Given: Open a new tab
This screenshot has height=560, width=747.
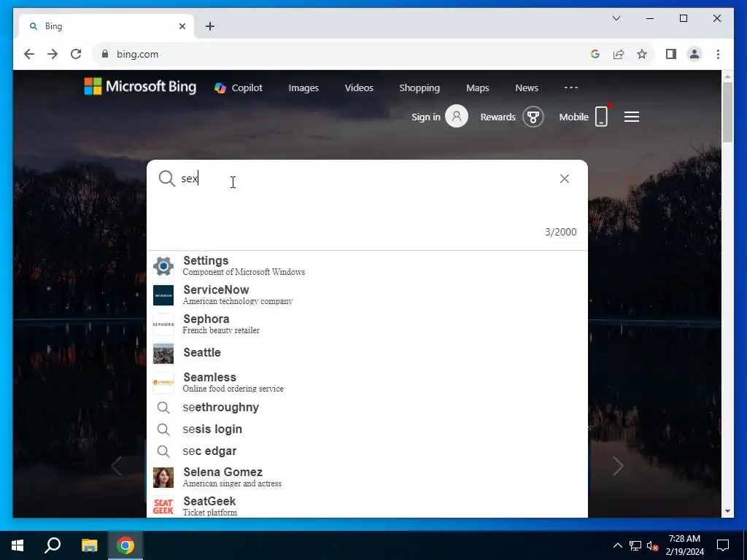Looking at the screenshot, I should tap(210, 26).
